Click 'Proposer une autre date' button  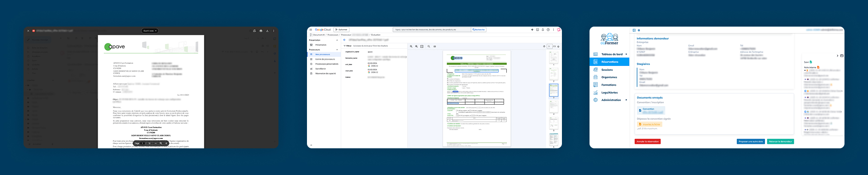click(751, 142)
